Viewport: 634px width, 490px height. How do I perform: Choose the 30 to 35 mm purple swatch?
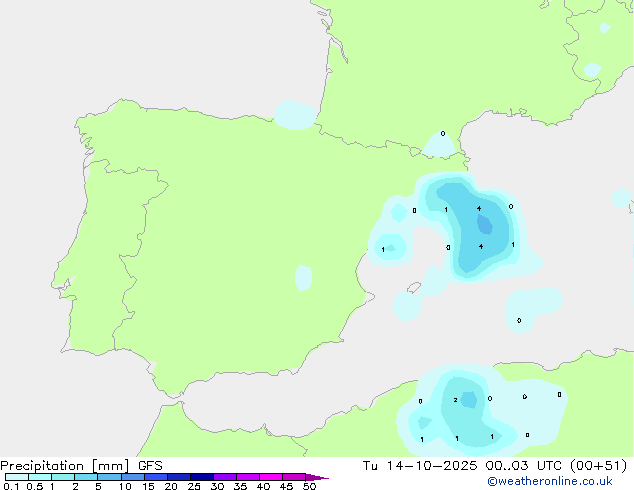point(225,477)
